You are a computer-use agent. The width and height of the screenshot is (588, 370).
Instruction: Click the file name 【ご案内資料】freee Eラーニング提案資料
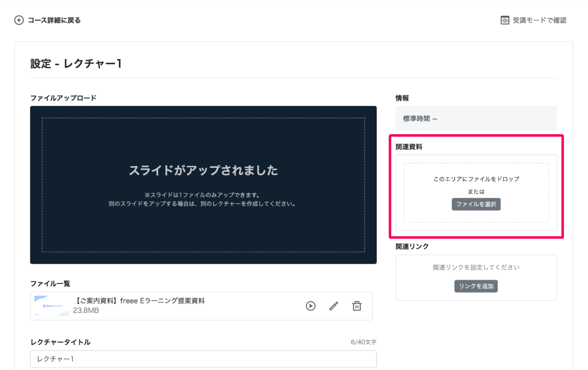pyautogui.click(x=139, y=301)
